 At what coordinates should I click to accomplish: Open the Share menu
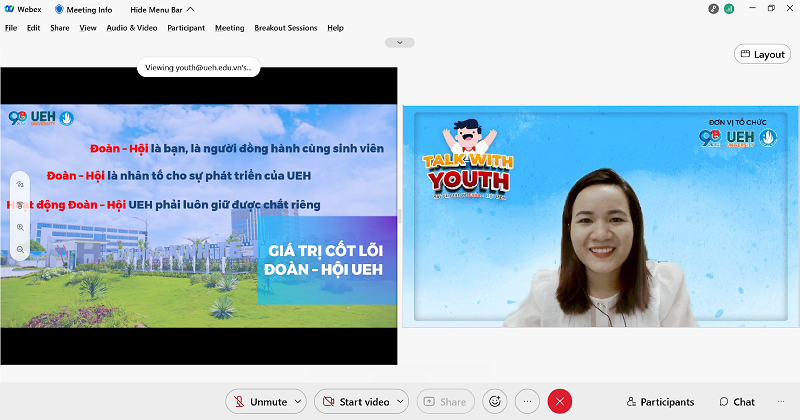(x=60, y=28)
